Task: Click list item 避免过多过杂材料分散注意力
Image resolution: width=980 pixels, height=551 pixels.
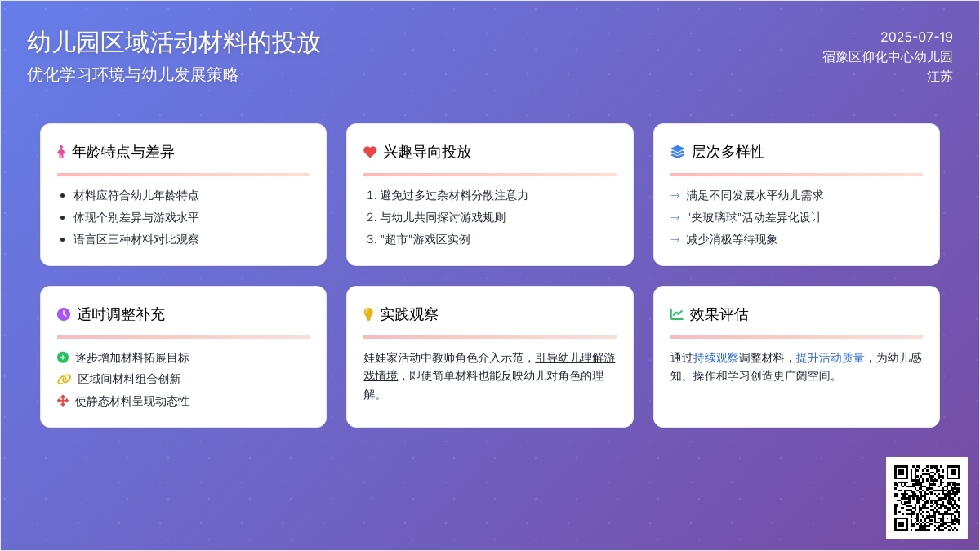Action: (454, 195)
